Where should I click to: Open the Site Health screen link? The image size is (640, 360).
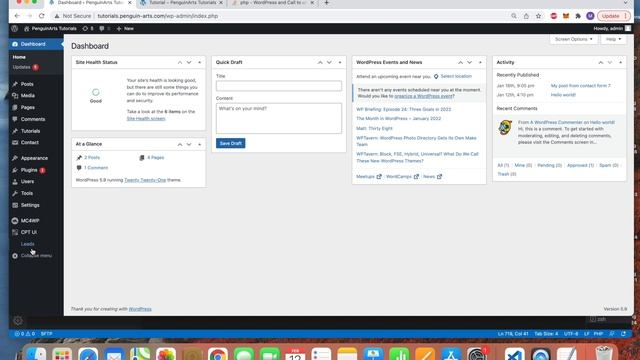(x=146, y=118)
